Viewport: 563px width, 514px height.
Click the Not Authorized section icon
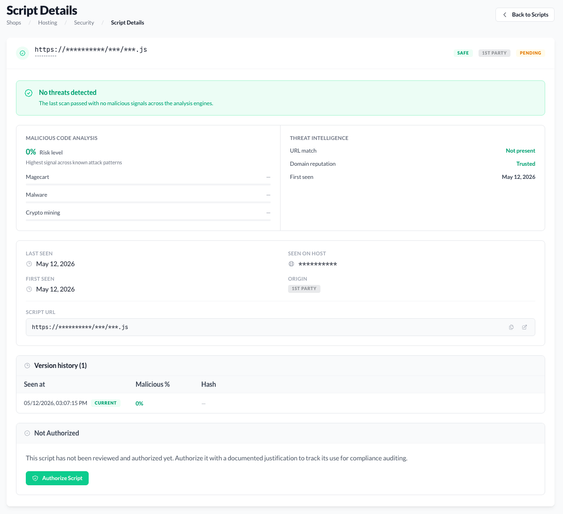point(27,433)
